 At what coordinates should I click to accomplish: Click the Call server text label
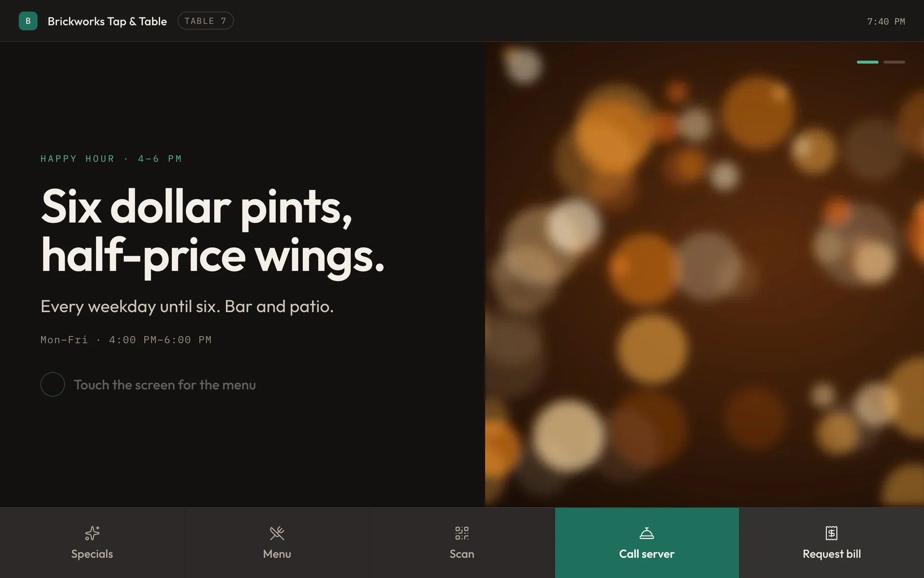coord(647,554)
